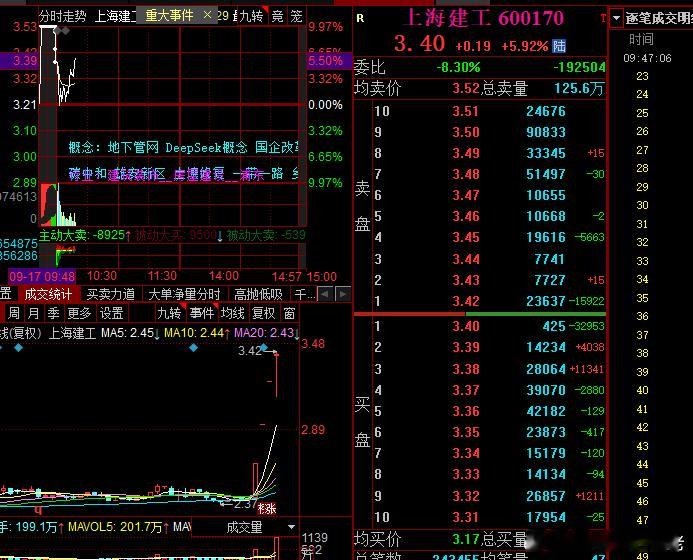Click the first blue diamond event marker on the K-line

19,348
